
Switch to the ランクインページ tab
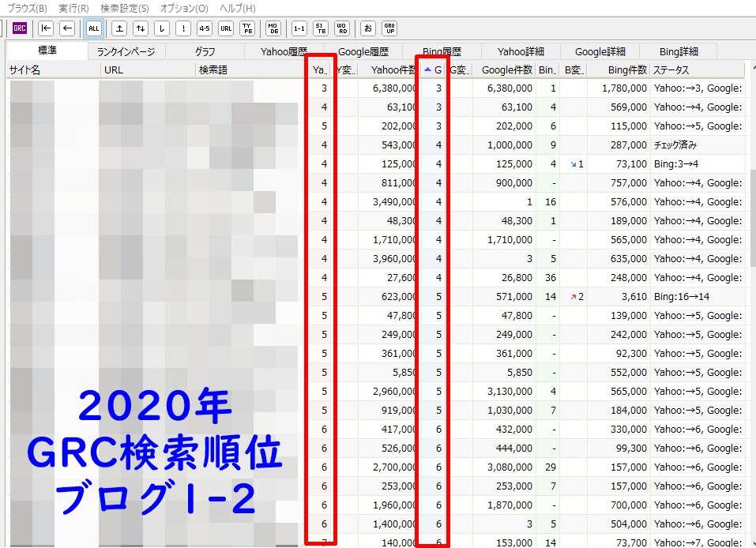pyautogui.click(x=126, y=51)
